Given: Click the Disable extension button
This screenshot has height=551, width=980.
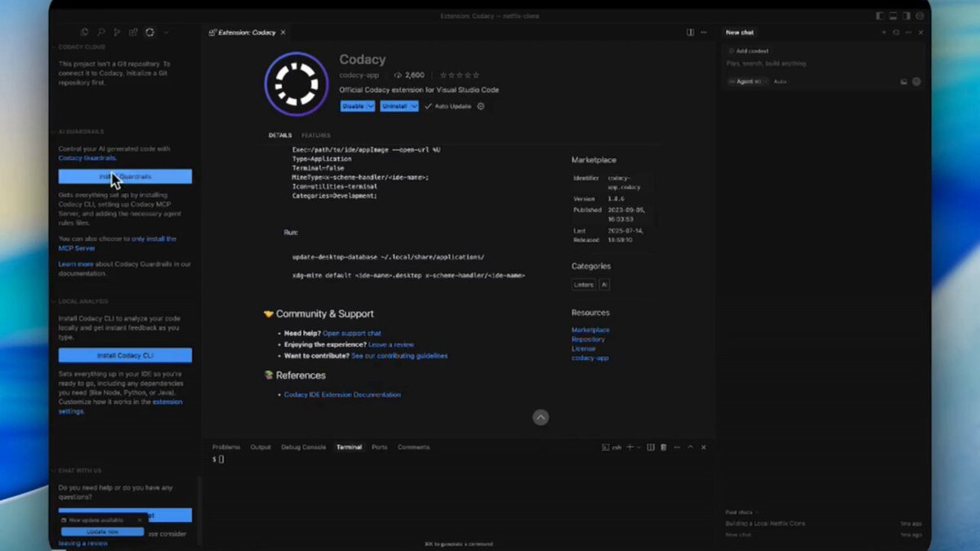Looking at the screenshot, I should point(353,106).
